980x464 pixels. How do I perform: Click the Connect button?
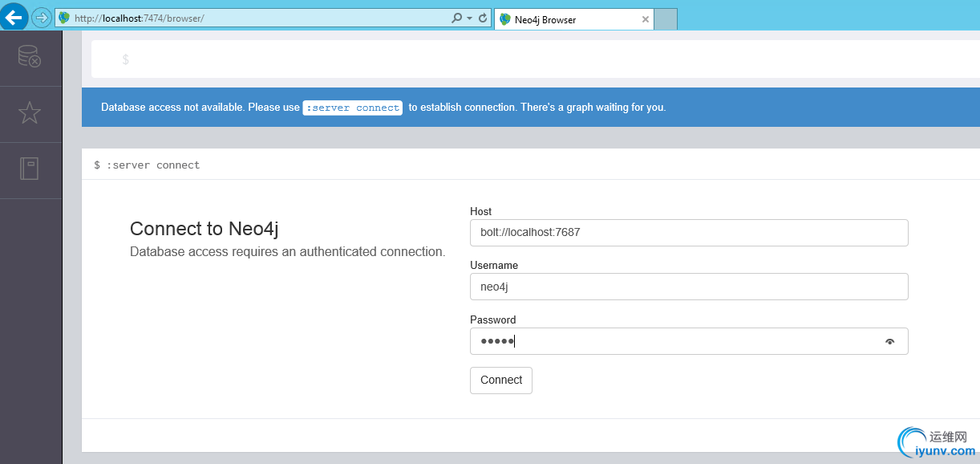pos(501,381)
